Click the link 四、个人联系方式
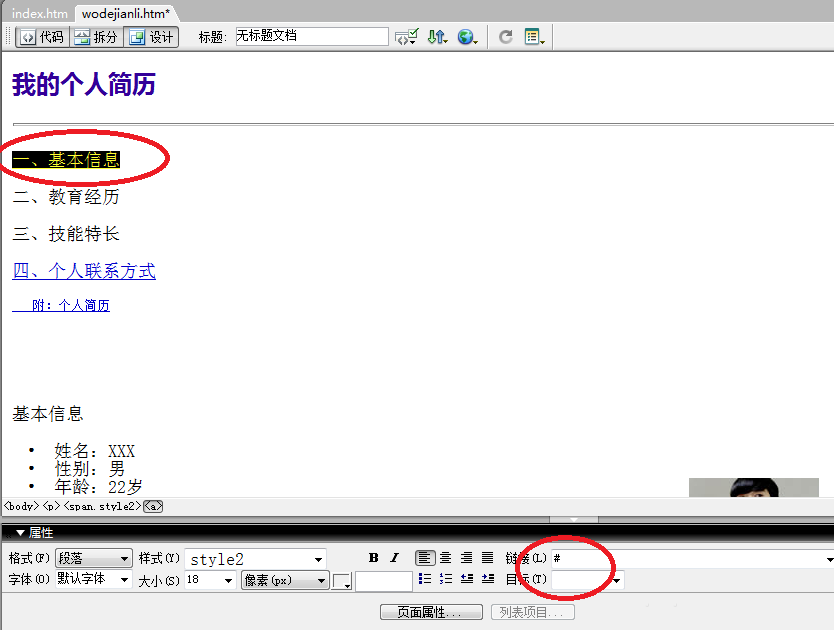834x630 pixels. tap(84, 271)
